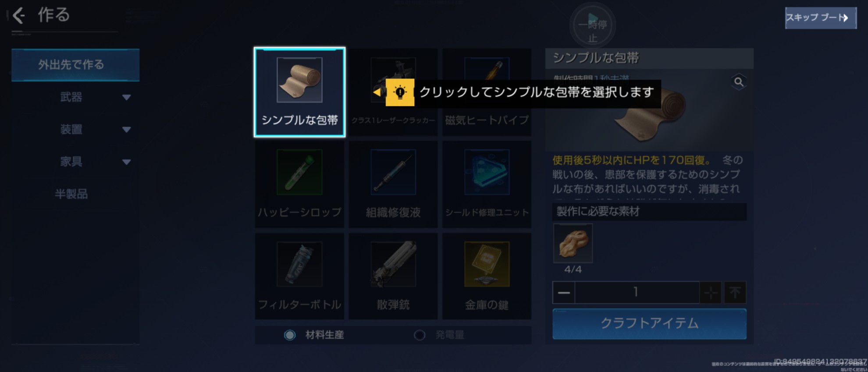The width and height of the screenshot is (868, 372).
Task: Click the magnifier icon on item preview
Action: click(x=739, y=82)
